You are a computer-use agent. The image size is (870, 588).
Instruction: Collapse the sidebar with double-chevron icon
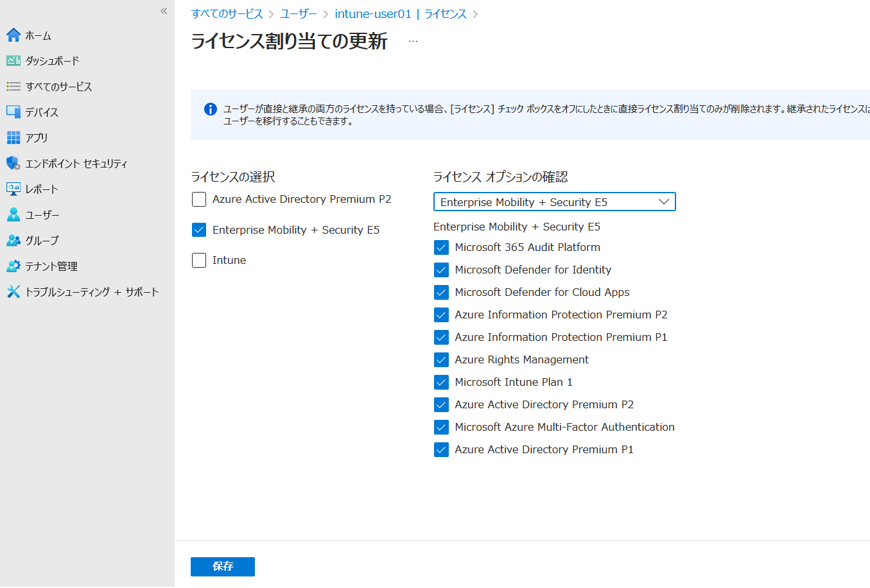tap(164, 11)
